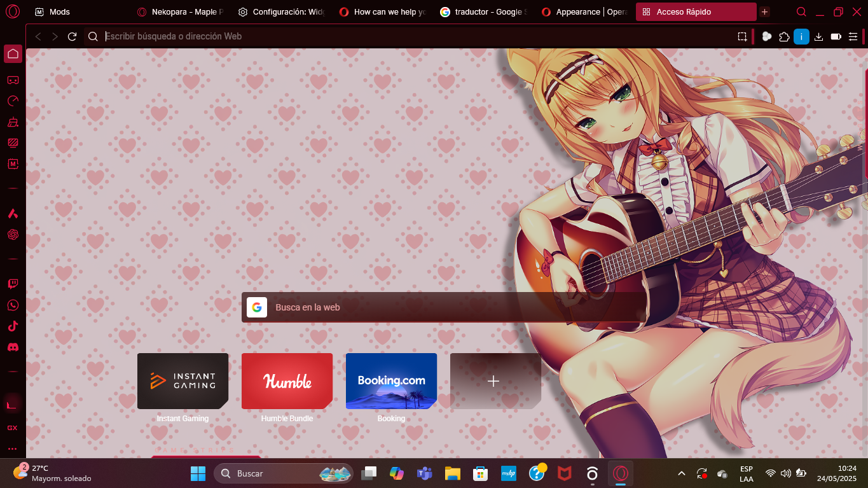Open File Explorer from the taskbar
This screenshot has width=868, height=488.
coord(452,473)
